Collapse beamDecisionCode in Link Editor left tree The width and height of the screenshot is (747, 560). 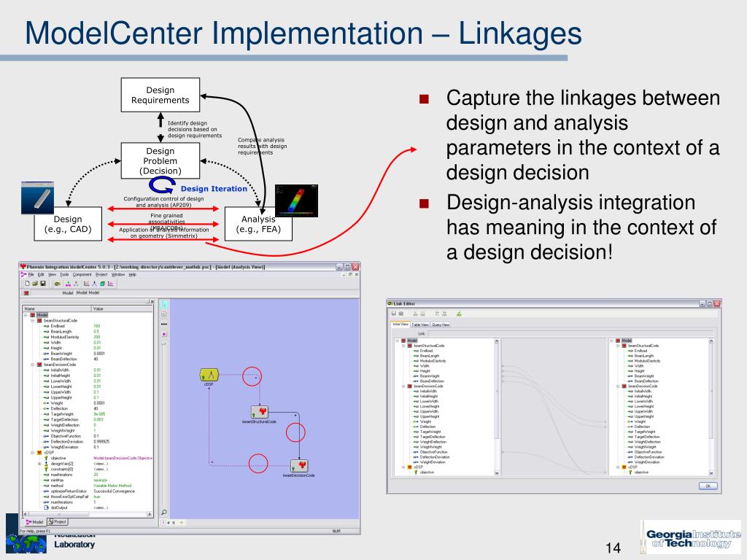(x=403, y=386)
